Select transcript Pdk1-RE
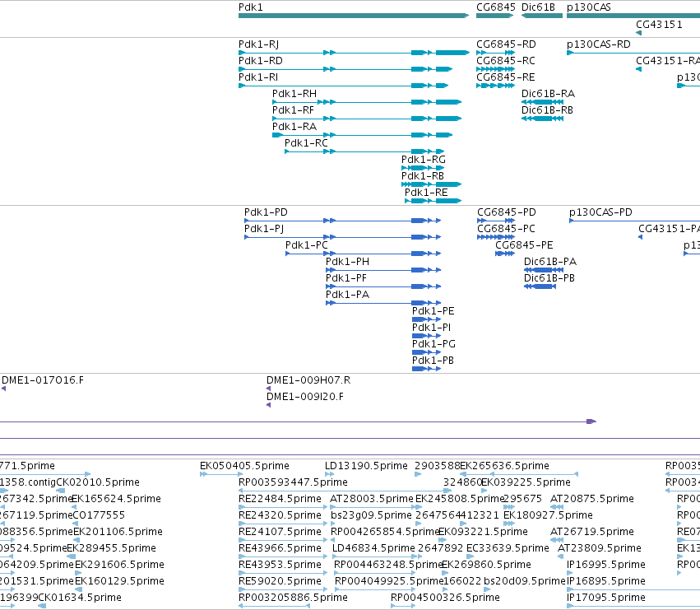This screenshot has width=700, height=610. point(433,201)
